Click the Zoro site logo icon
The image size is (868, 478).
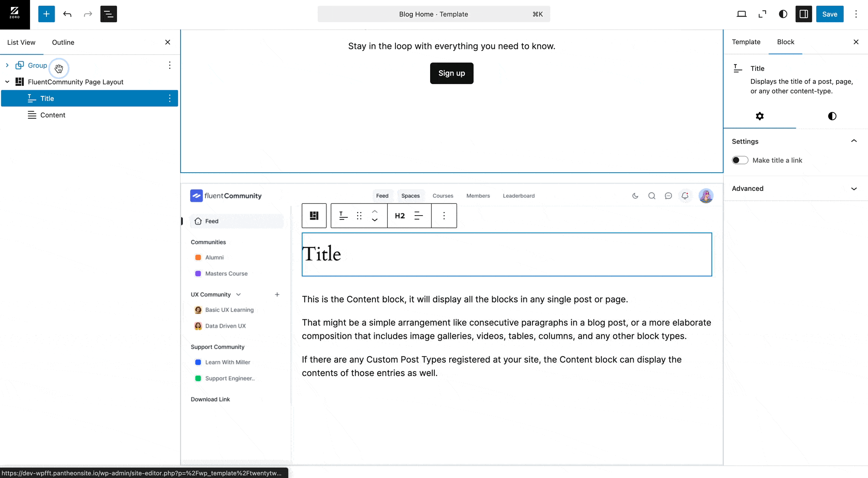[15, 14]
